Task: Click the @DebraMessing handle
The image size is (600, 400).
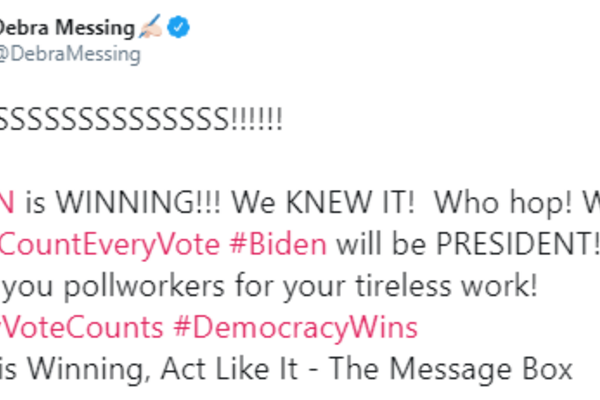Action: [69, 54]
